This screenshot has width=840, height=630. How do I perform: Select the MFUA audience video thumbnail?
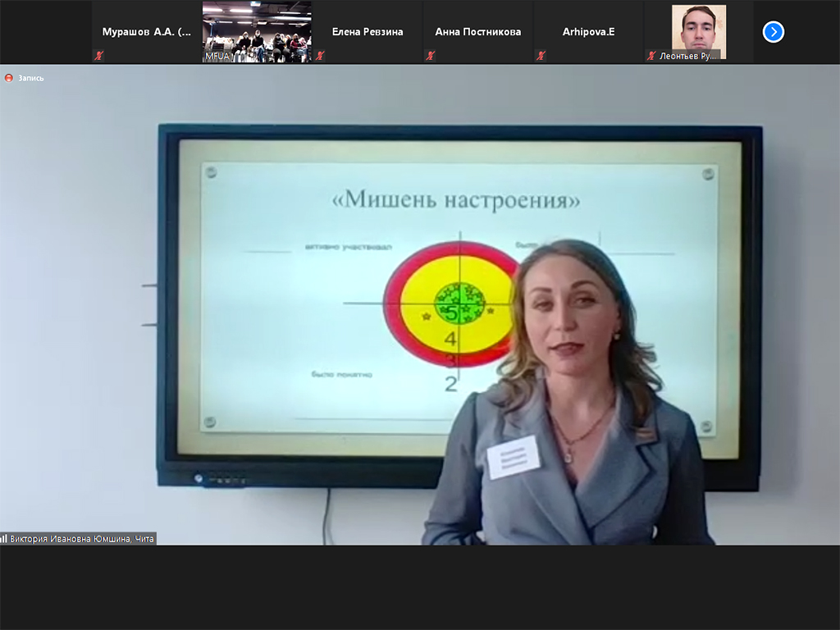tap(257, 32)
